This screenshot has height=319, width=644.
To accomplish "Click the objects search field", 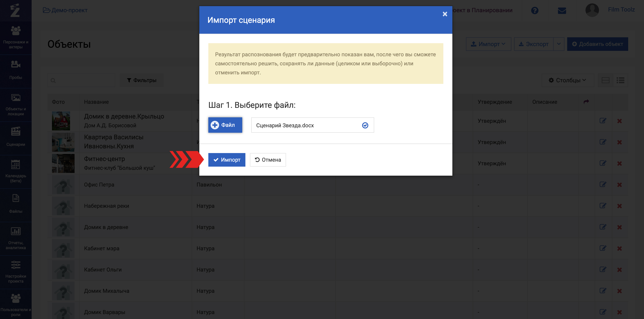I will (x=81, y=80).
